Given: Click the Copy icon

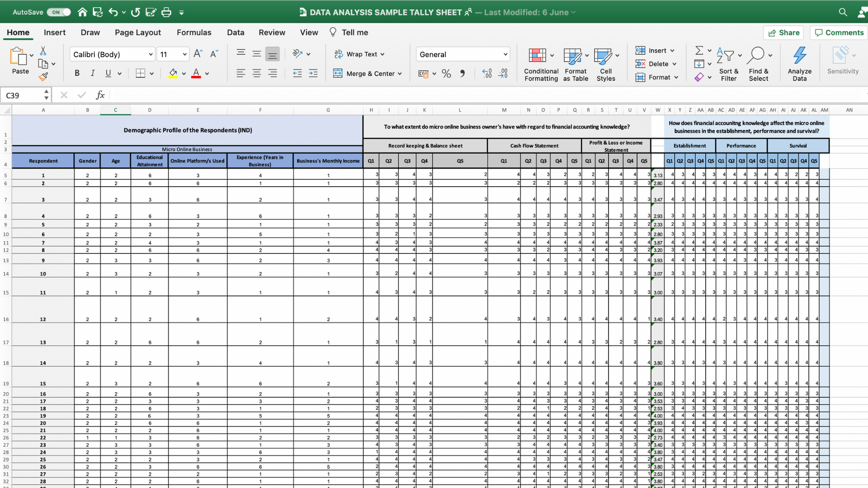Looking at the screenshot, I should coord(43,64).
